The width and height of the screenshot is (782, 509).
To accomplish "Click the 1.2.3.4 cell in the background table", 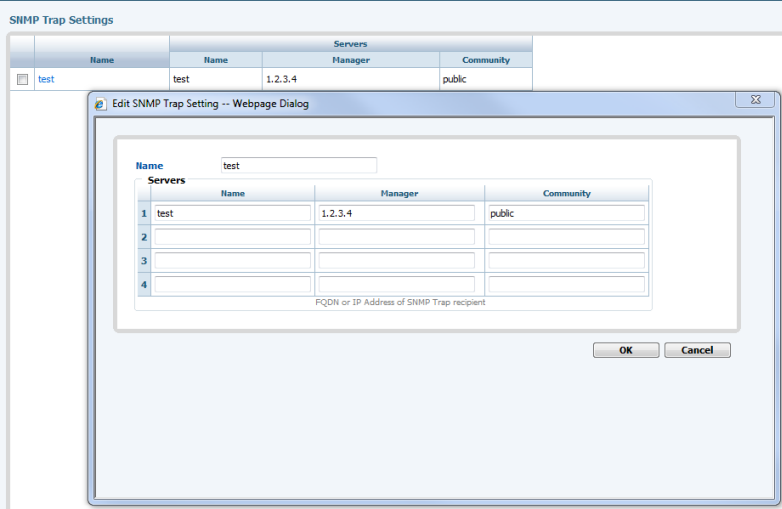I will [x=351, y=79].
